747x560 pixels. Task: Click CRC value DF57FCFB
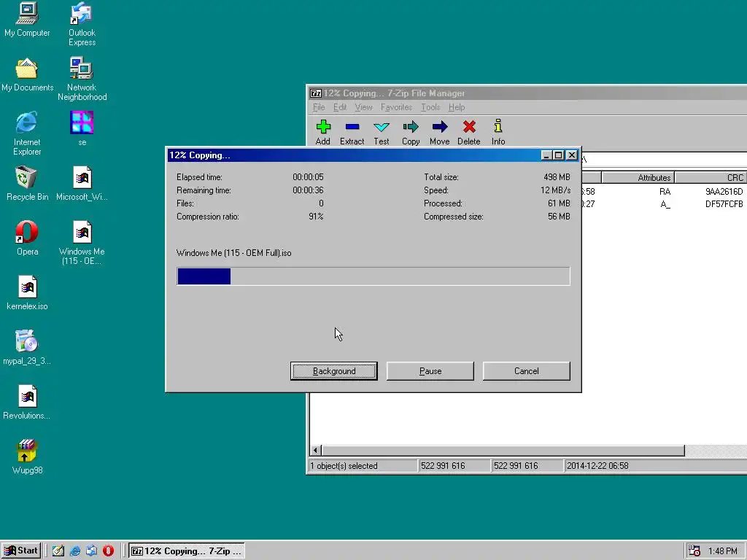tap(724, 204)
